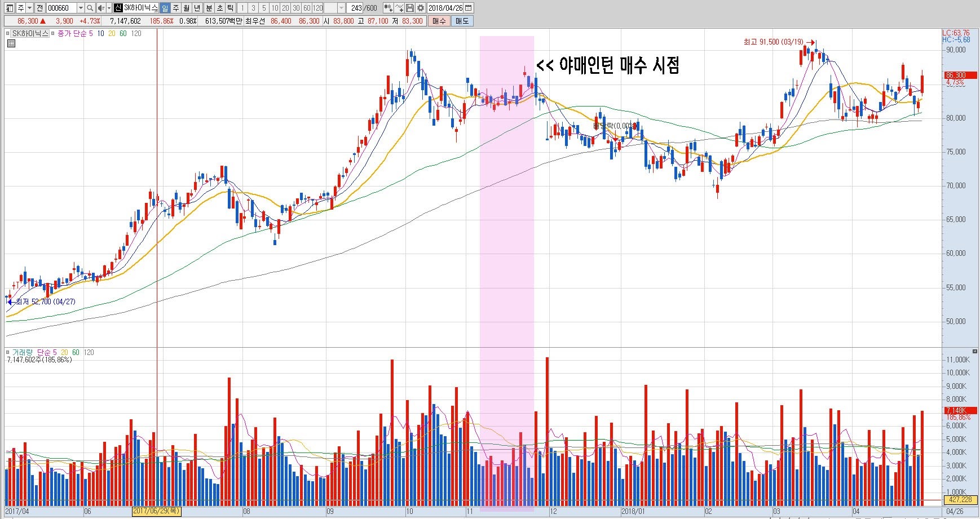Open the chart compare candlestick icon
This screenshot has height=519, width=980.
click(x=388, y=8)
